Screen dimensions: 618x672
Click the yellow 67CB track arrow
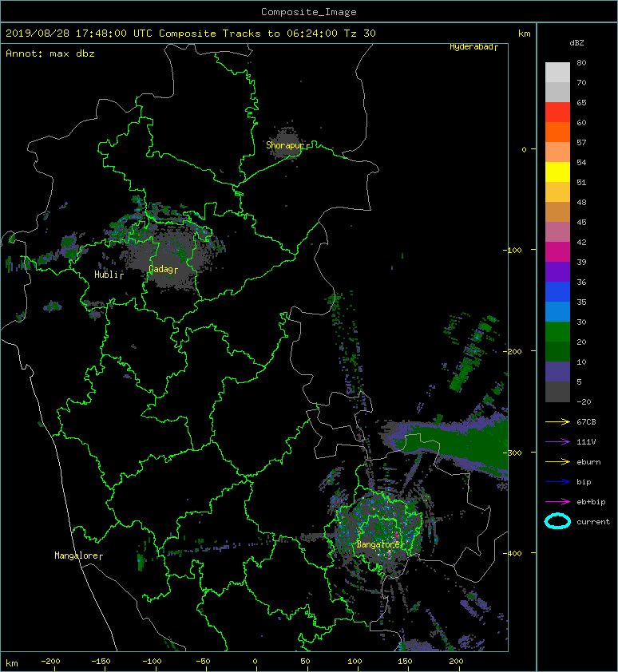[557, 421]
